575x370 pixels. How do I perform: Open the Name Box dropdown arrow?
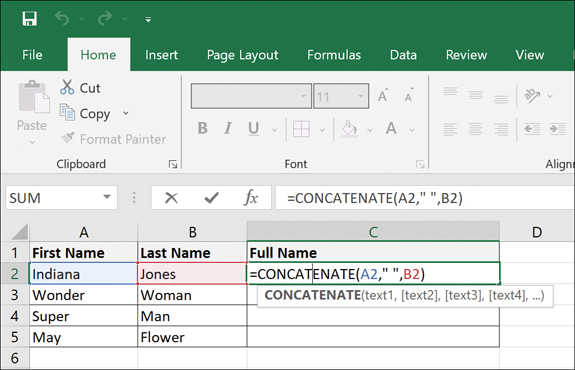pyautogui.click(x=107, y=197)
